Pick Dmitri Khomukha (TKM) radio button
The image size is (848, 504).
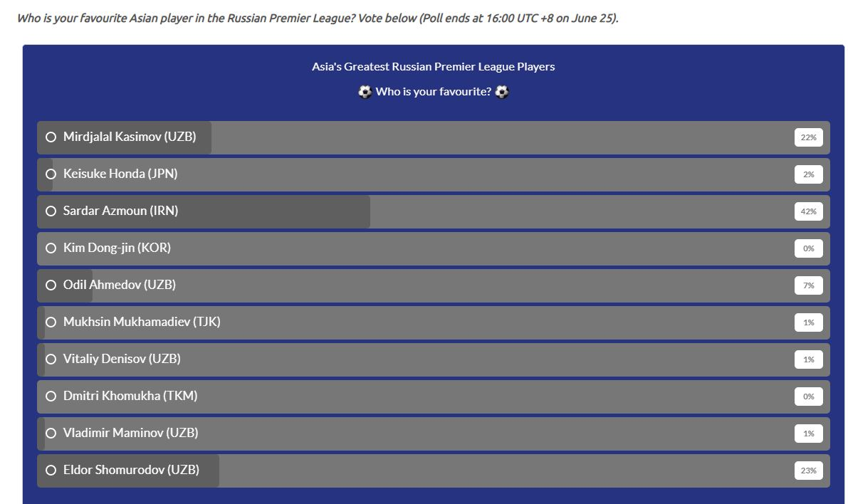click(51, 397)
